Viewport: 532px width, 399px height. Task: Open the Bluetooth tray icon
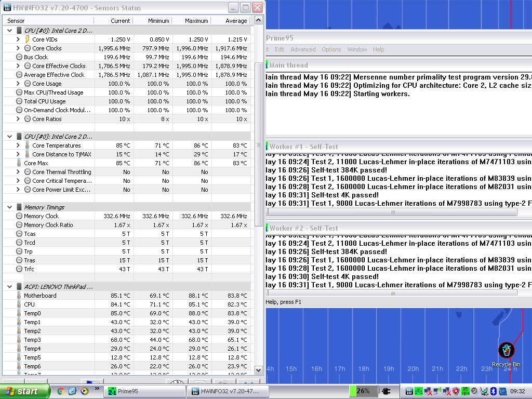click(494, 391)
